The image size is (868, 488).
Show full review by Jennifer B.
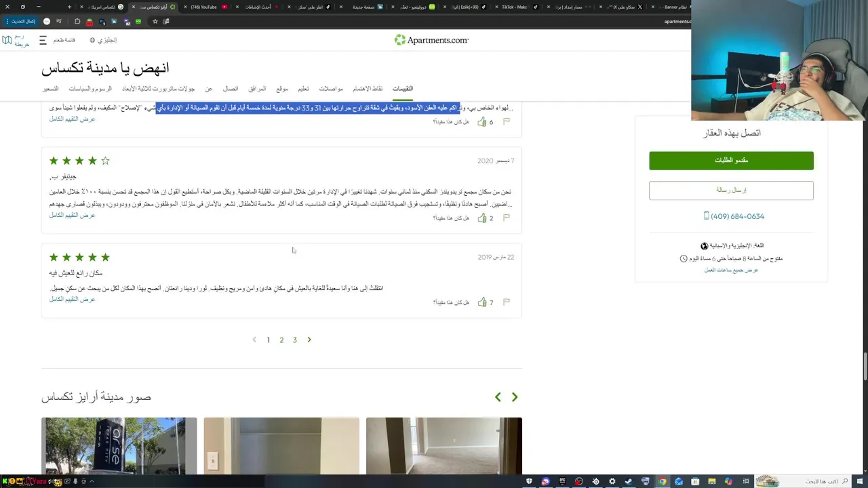pyautogui.click(x=72, y=215)
